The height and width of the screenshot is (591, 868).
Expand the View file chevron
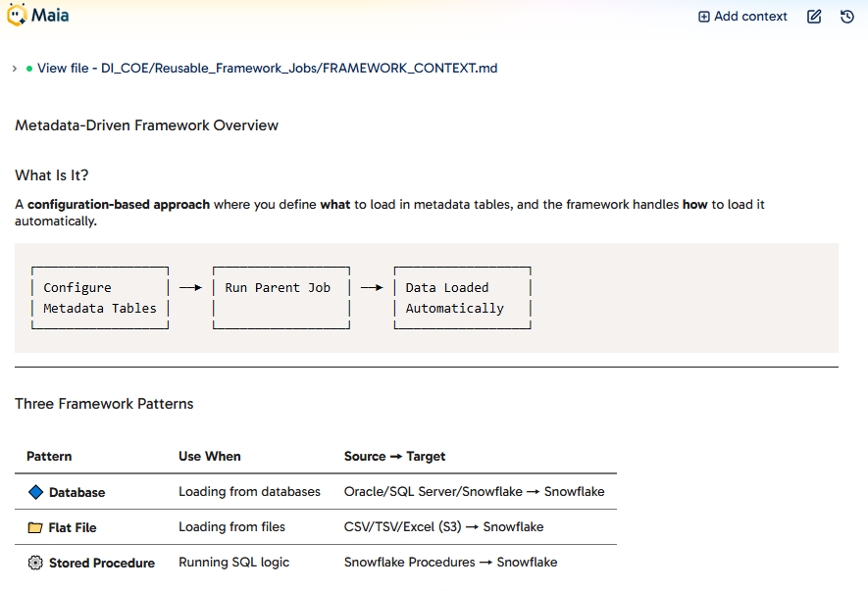(x=15, y=69)
